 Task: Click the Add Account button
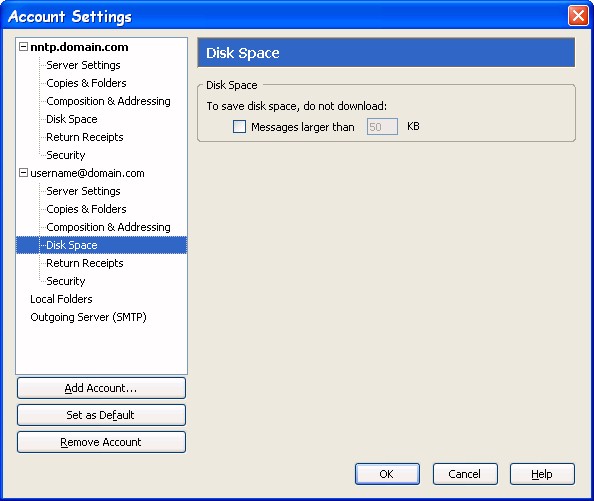click(101, 388)
